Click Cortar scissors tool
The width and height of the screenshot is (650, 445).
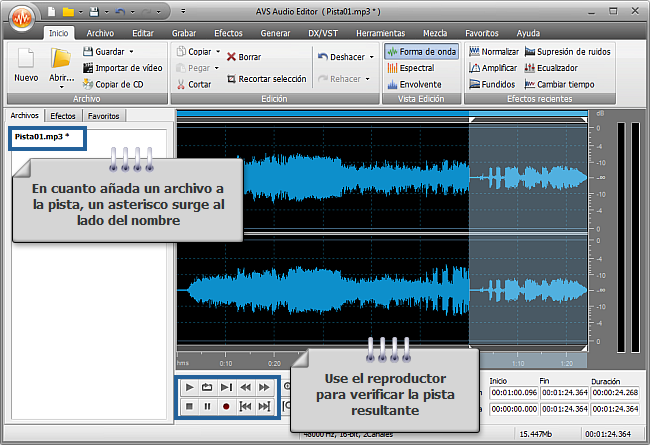pos(194,85)
